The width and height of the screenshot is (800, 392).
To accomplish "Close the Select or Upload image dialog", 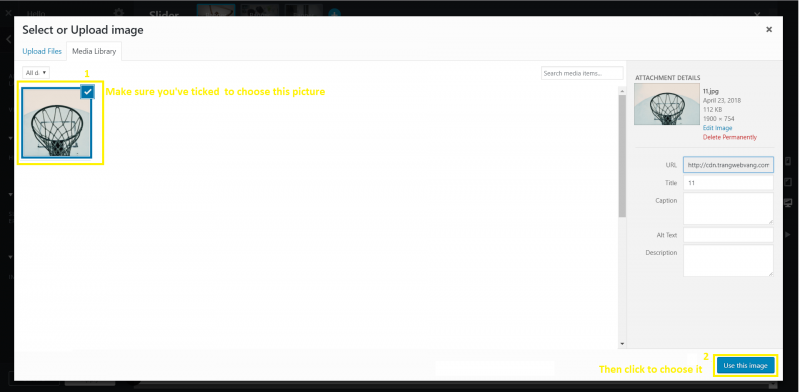I will point(768,30).
